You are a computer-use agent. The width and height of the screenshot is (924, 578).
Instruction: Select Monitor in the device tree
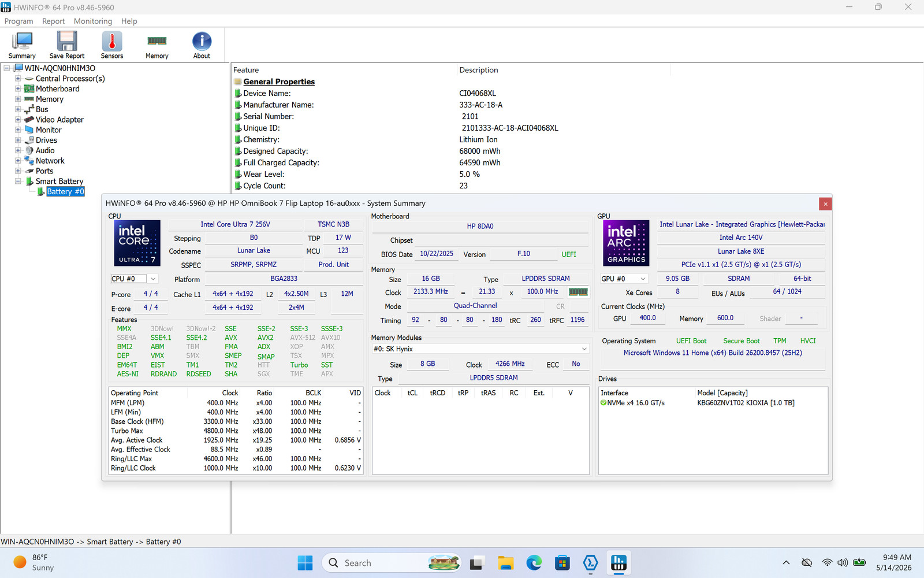tap(49, 130)
